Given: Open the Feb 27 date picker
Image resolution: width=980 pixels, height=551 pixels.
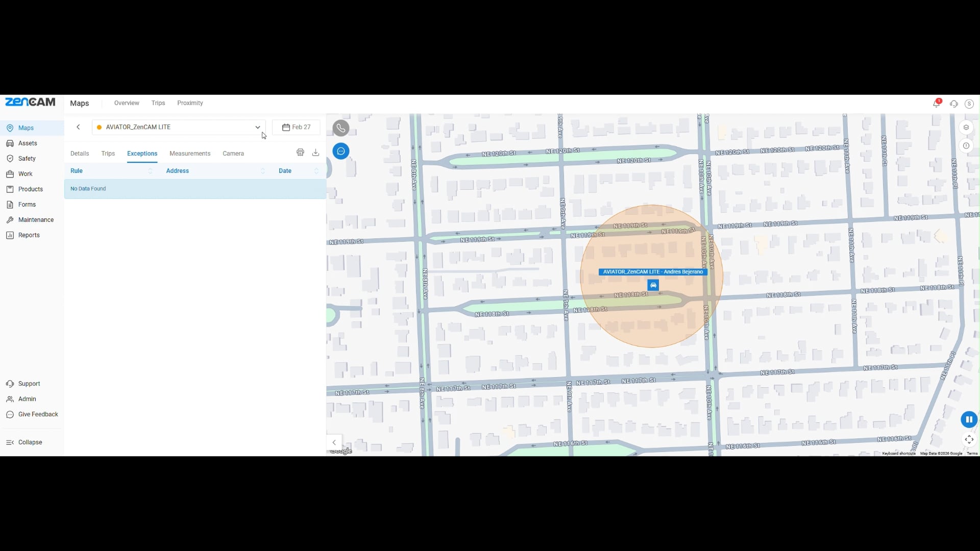Looking at the screenshot, I should coord(296,127).
